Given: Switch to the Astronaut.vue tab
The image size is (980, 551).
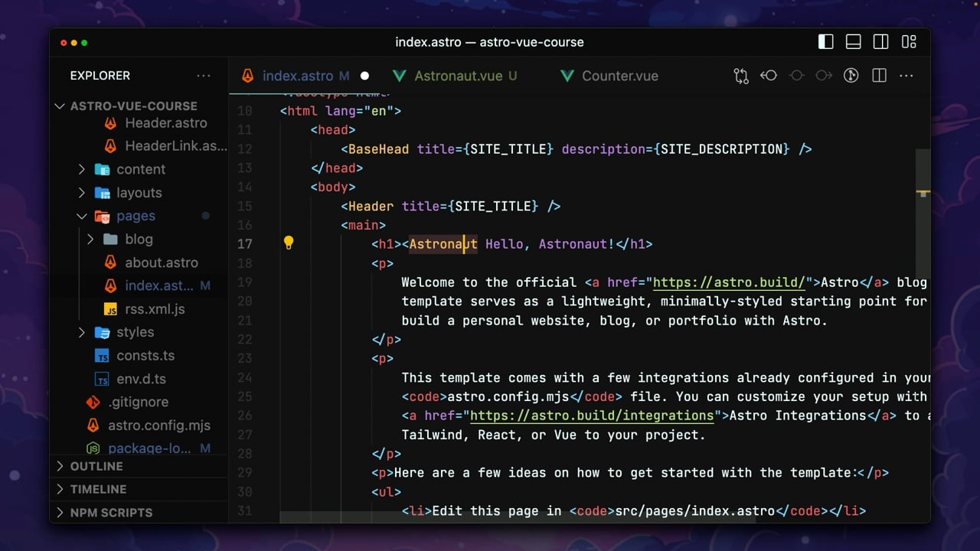Looking at the screenshot, I should [458, 76].
